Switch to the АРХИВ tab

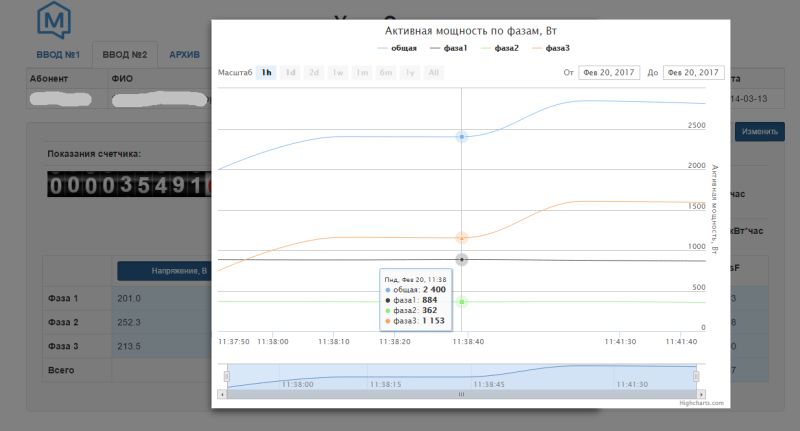click(184, 54)
